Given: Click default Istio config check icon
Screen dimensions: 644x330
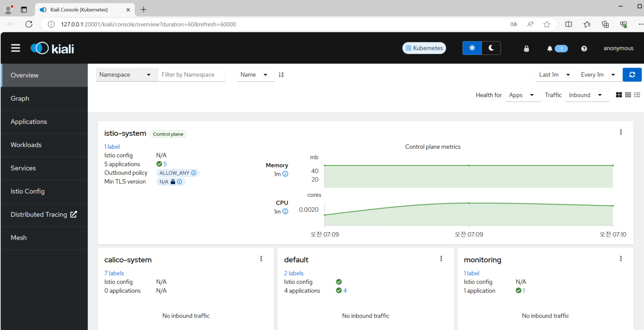Looking at the screenshot, I should [339, 282].
